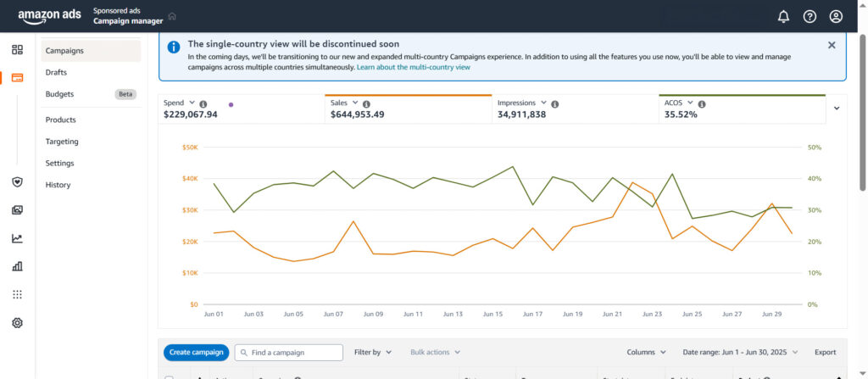Viewport: 868px width, 379px height.
Task: Open the Filter by dropdown
Action: (373, 352)
